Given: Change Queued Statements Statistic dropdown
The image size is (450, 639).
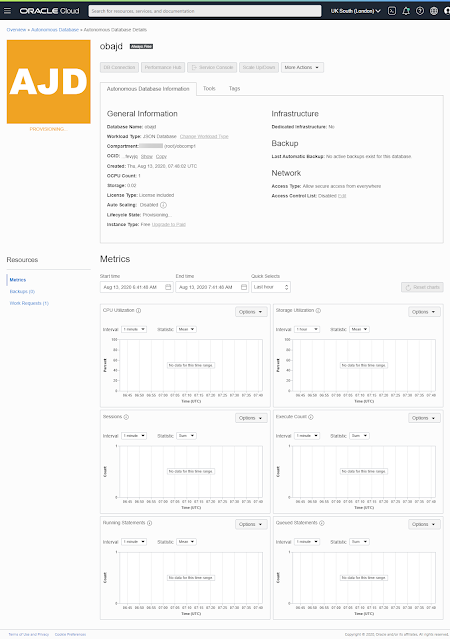Looking at the screenshot, I should 360,542.
